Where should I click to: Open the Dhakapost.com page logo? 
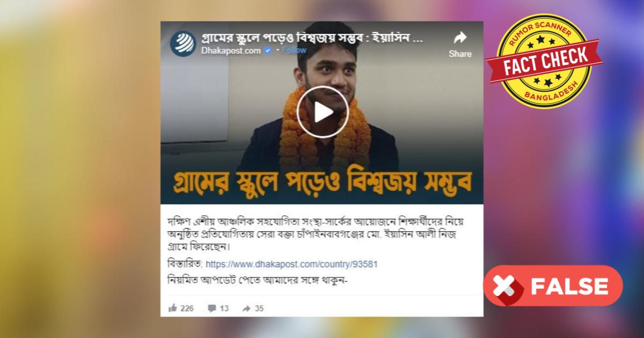pyautogui.click(x=184, y=43)
